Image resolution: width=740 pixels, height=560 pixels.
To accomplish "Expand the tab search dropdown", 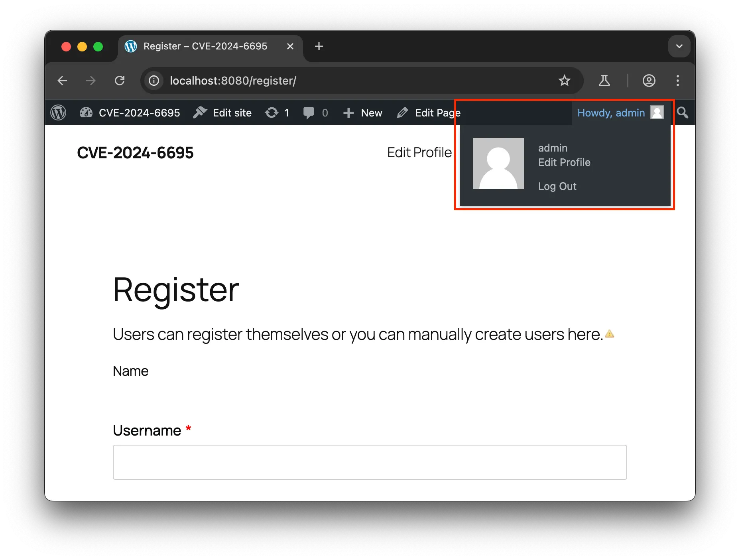I will 679,46.
